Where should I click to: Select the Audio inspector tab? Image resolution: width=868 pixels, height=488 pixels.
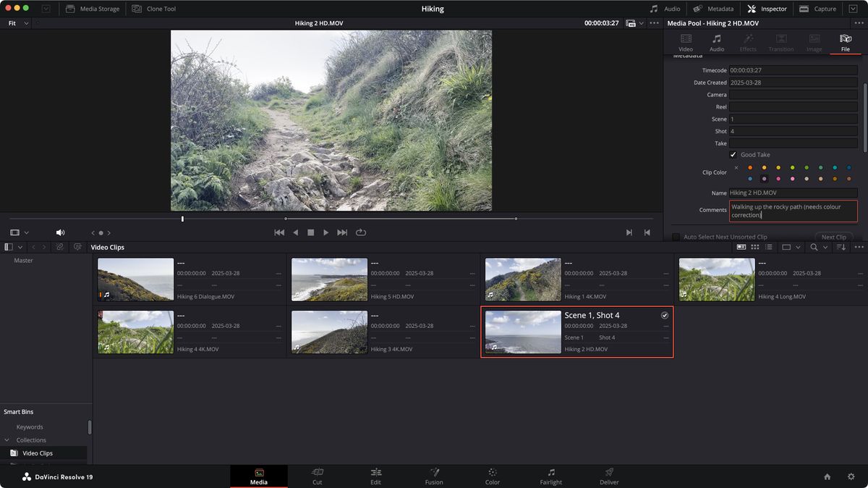716,42
